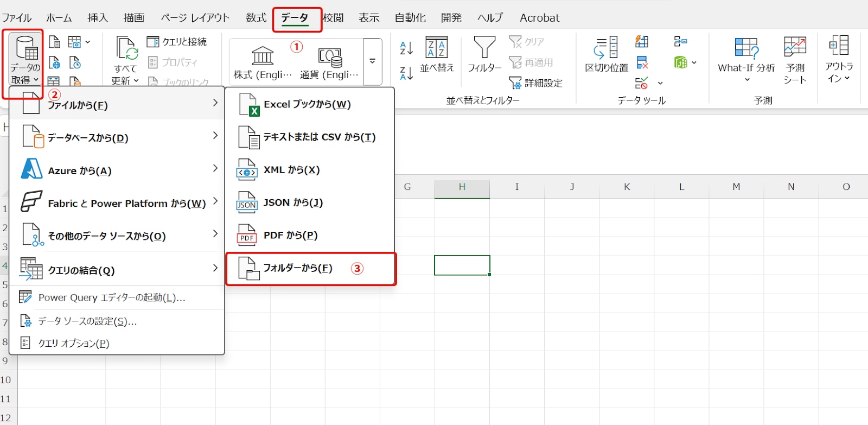Click the プロパティ button in the ribbon

(173, 62)
